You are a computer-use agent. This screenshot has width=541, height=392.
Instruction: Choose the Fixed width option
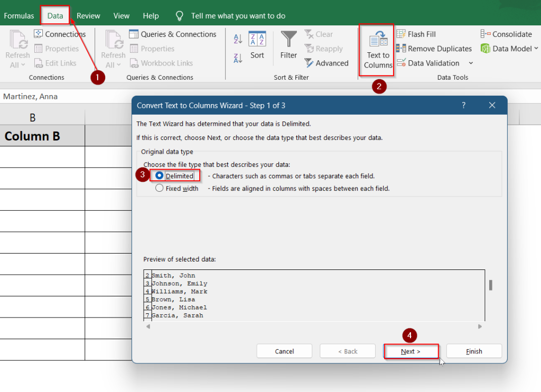click(x=160, y=188)
